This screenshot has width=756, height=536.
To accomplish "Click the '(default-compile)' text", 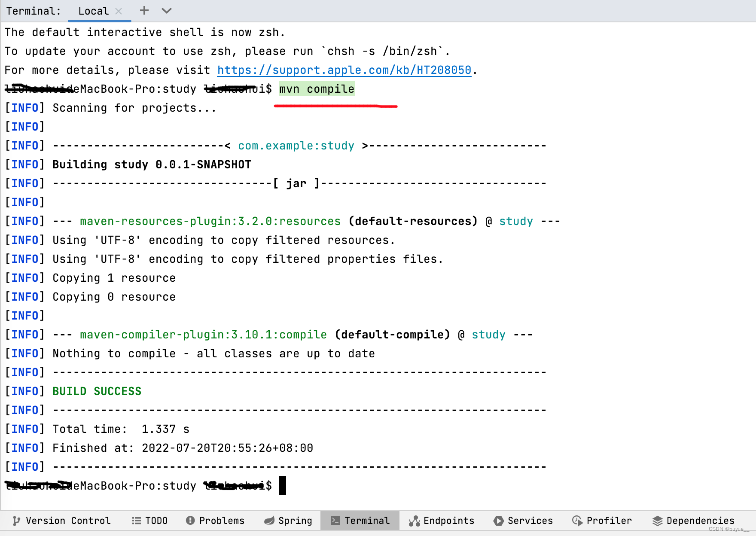I will (393, 335).
